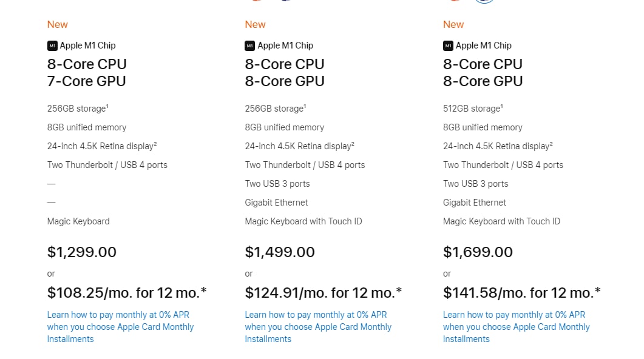The width and height of the screenshot is (644, 359).
Task: Click the Magic Keyboard with Touch ID text in the 512GB column
Action: coord(501,221)
